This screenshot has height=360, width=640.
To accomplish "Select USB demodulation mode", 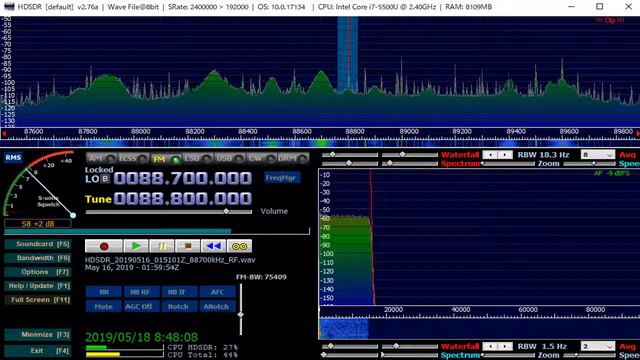I will pos(230,158).
